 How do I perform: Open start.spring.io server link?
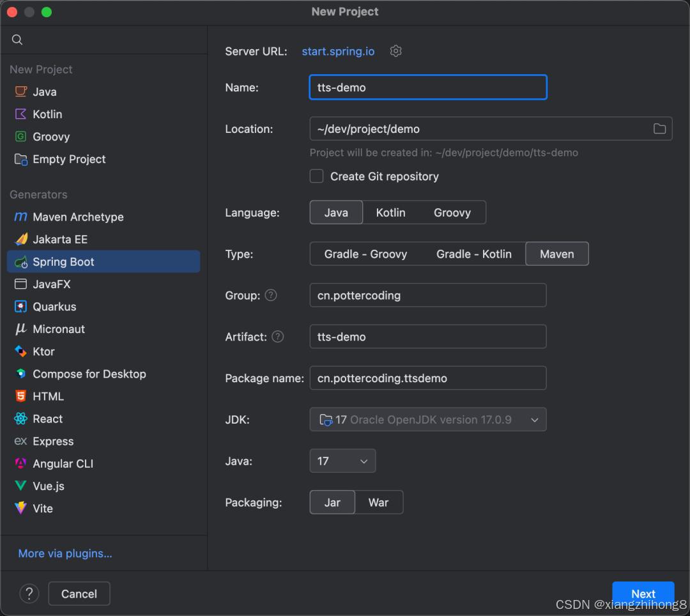(x=338, y=52)
